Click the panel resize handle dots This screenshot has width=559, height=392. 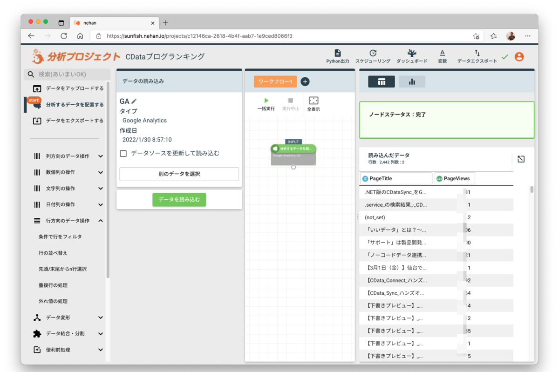[x=357, y=216]
